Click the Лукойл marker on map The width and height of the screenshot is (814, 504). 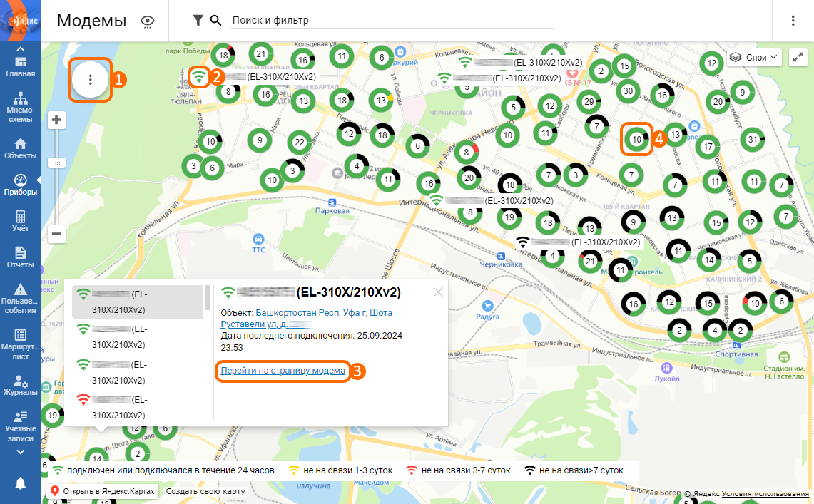667,368
